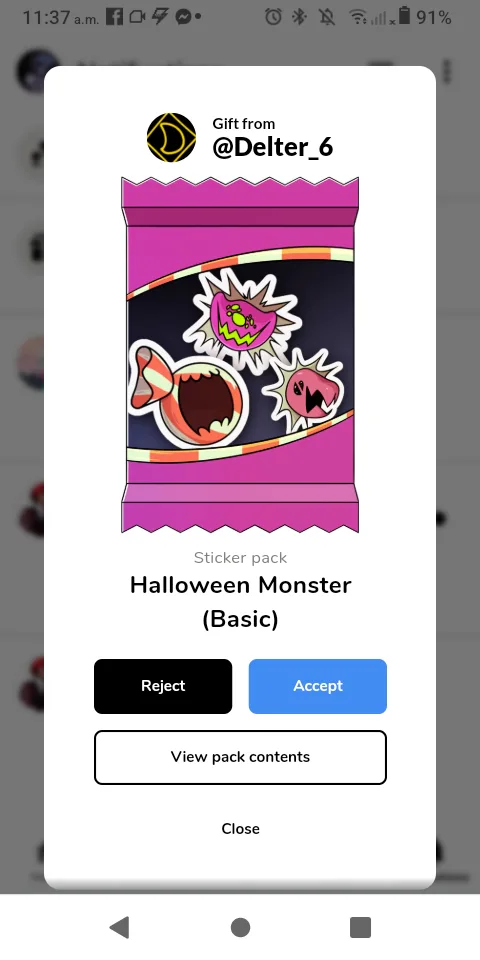The height and width of the screenshot is (960, 480).
Task: Tap the Facebook notification icon in status bar
Action: [114, 17]
